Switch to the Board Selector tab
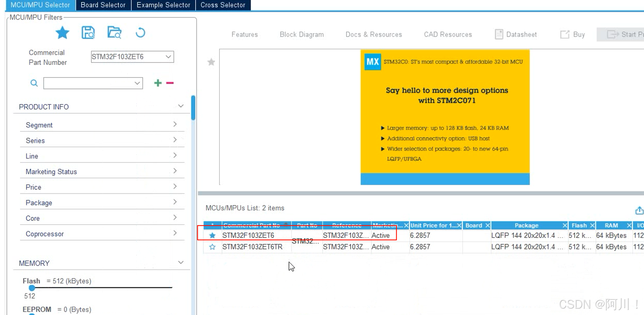644x315 pixels. click(103, 5)
